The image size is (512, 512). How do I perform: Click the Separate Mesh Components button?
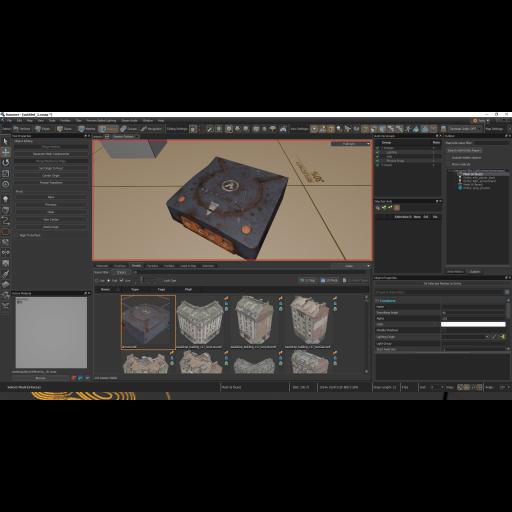tap(51, 154)
